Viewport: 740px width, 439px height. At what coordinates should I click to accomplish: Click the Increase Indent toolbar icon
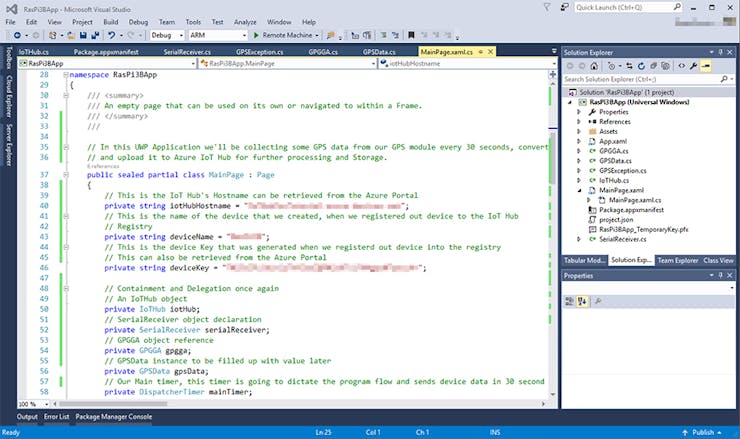point(367,35)
